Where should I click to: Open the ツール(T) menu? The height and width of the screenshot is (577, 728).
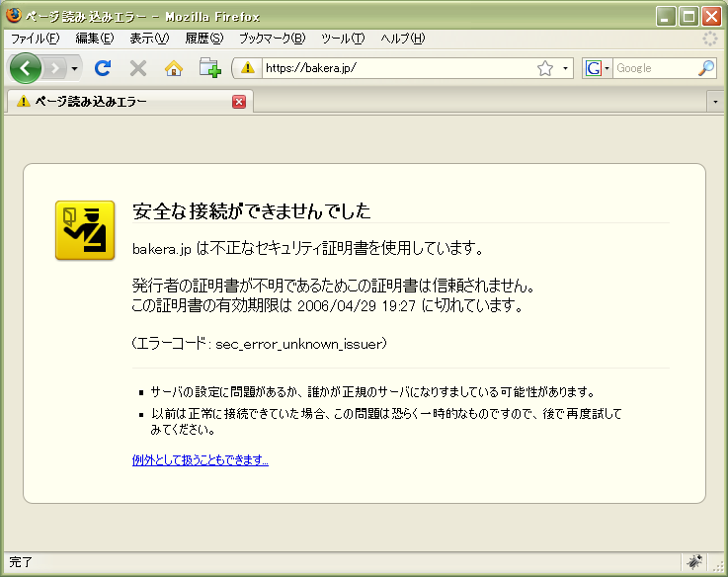pyautogui.click(x=343, y=39)
